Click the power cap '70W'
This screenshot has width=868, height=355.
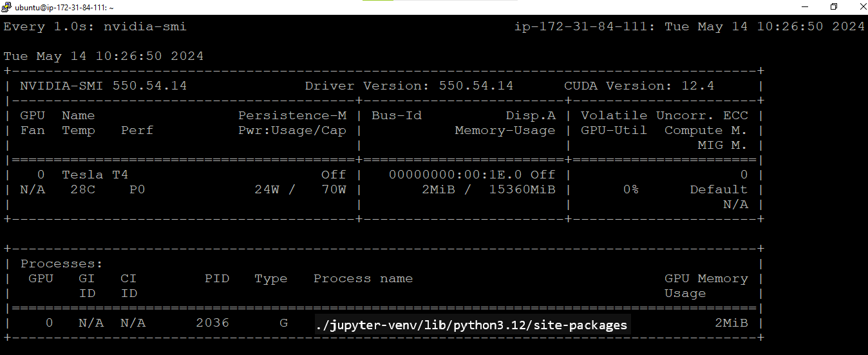[334, 189]
